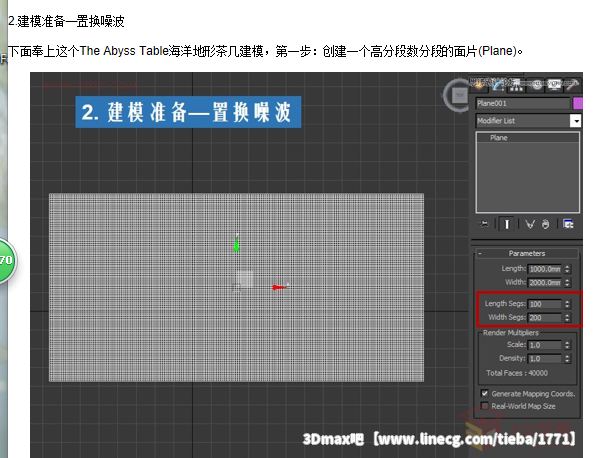Click the Total Faces : 40000 text
The width and height of the screenshot is (615, 458).
click(517, 373)
